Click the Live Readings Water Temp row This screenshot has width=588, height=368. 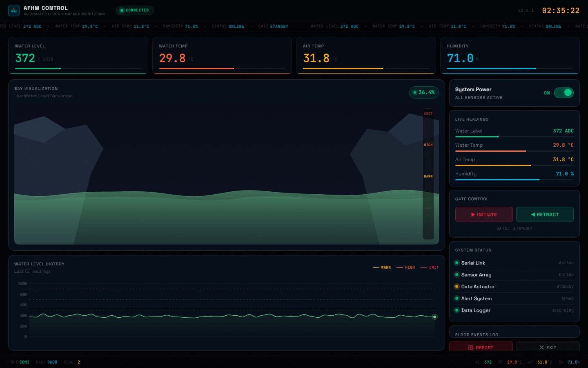click(x=514, y=147)
